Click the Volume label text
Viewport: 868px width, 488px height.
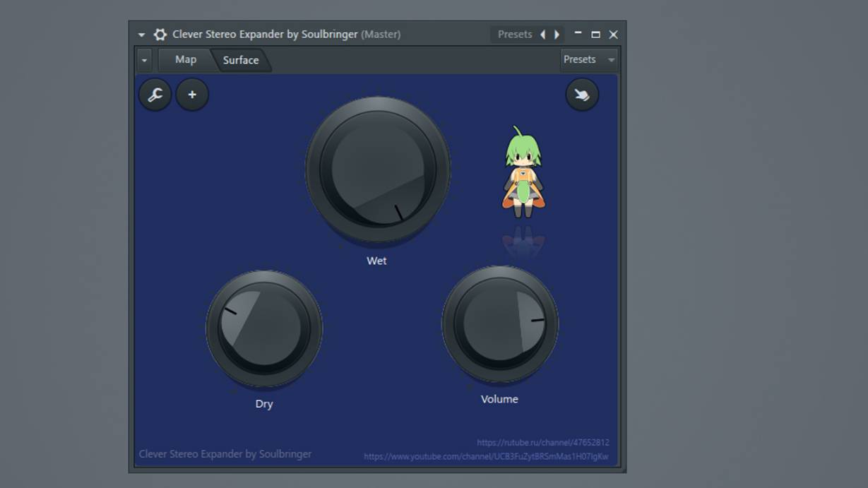pyautogui.click(x=499, y=399)
